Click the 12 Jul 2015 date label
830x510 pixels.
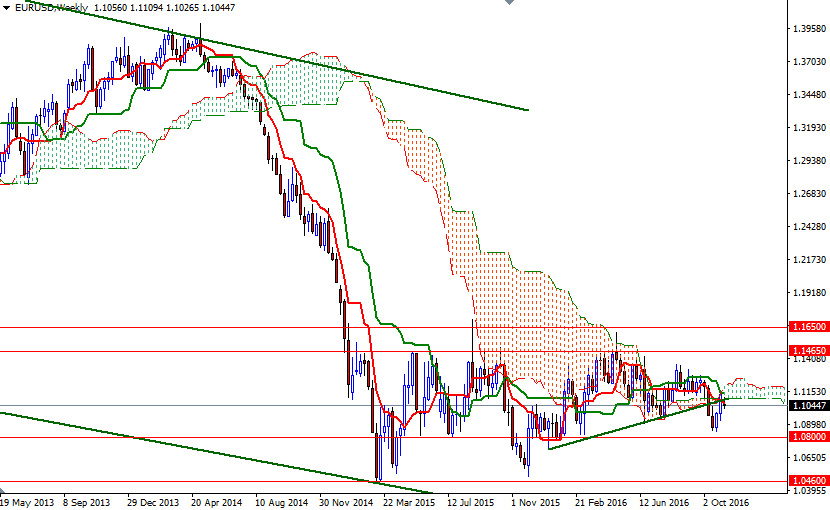coord(471,502)
